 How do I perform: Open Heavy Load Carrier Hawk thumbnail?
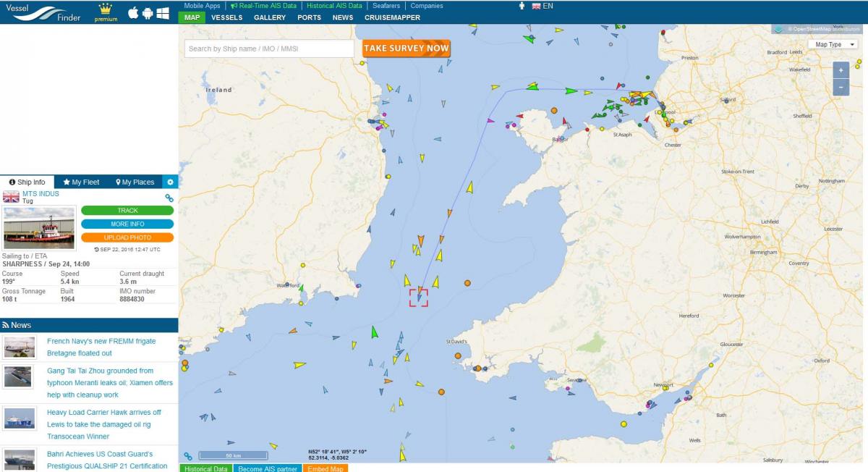coord(19,418)
